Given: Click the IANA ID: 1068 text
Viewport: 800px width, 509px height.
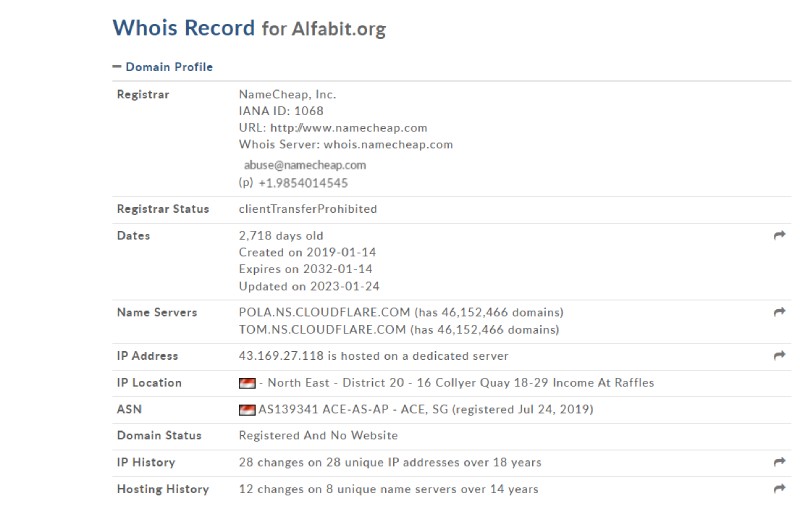Looking at the screenshot, I should (281, 111).
